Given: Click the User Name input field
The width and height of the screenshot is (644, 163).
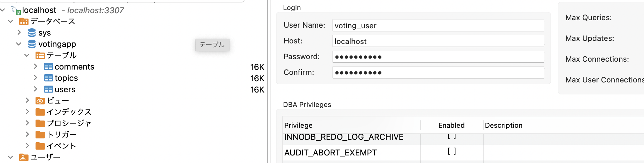Looking at the screenshot, I should click(x=438, y=25).
